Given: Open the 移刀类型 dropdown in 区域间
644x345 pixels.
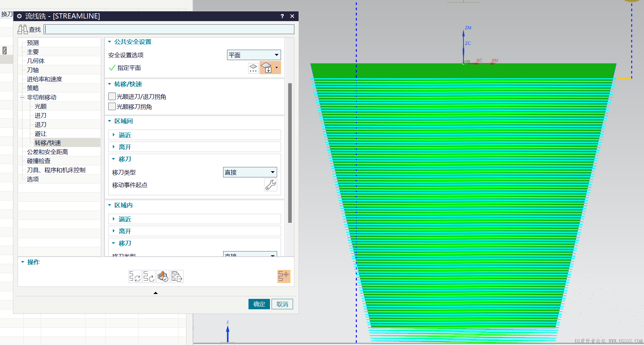Looking at the screenshot, I should (250, 172).
